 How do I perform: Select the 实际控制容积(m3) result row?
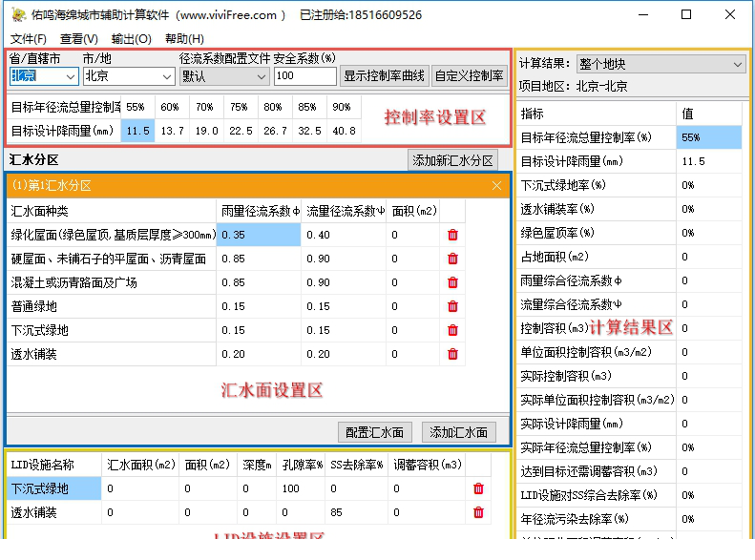click(629, 376)
